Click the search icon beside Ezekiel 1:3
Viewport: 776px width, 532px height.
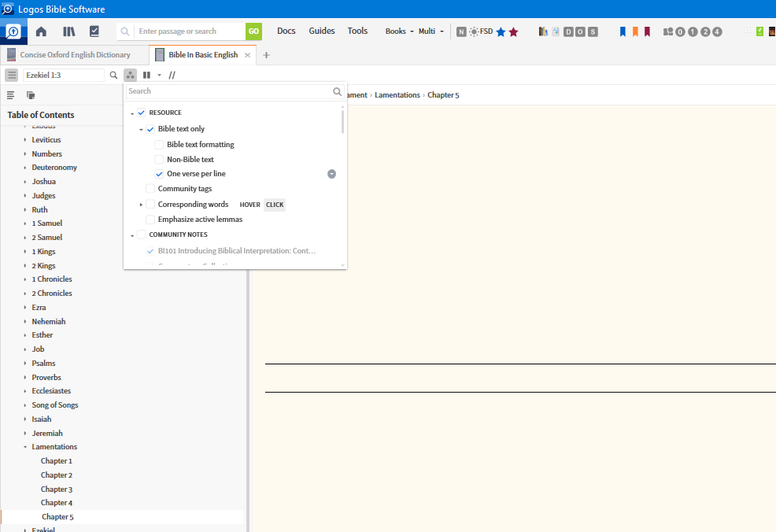tap(113, 76)
